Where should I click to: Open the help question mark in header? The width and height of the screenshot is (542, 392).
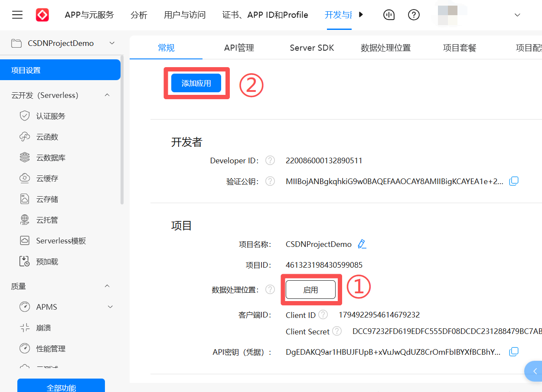(414, 15)
